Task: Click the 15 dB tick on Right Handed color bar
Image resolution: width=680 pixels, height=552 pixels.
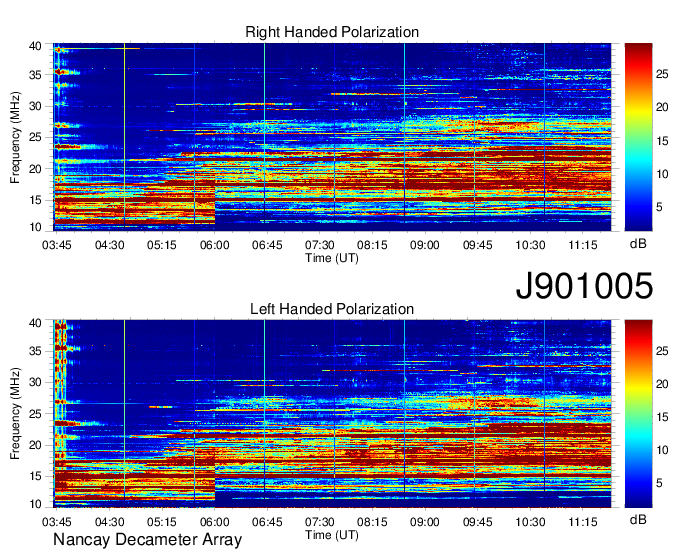Action: point(662,141)
